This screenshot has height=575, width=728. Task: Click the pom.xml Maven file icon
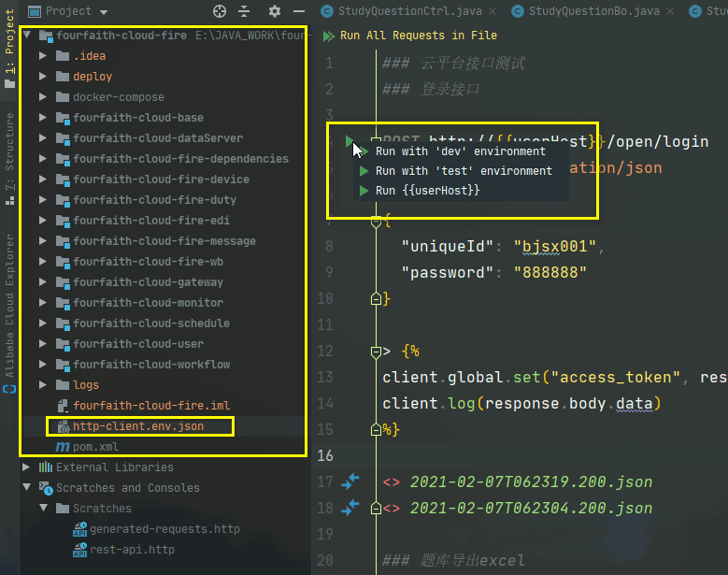(63, 447)
